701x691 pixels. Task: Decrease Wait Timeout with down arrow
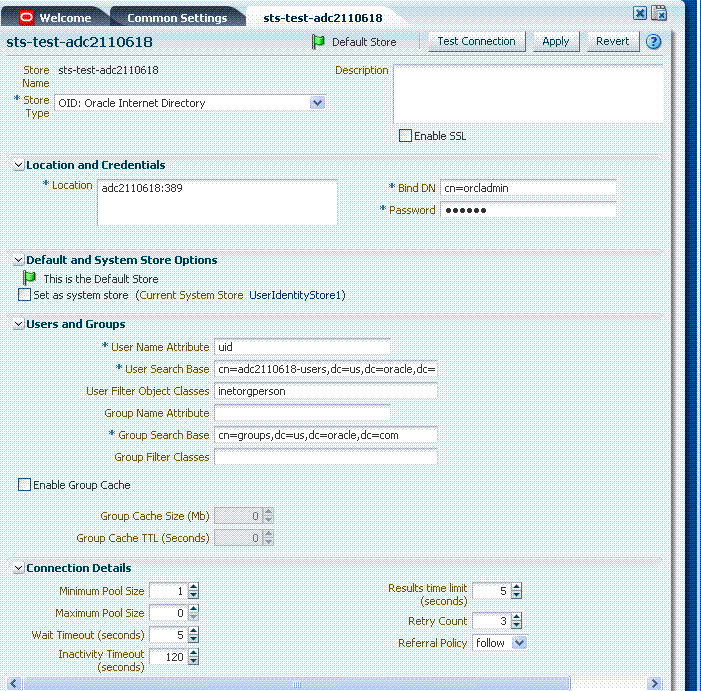point(193,639)
